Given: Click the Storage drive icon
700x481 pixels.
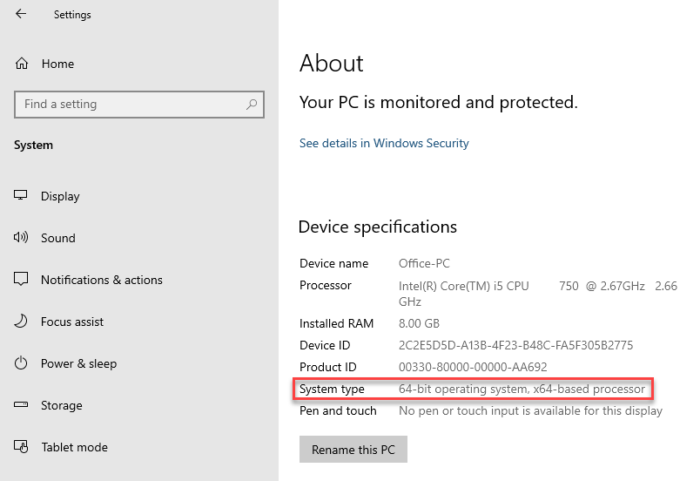Looking at the screenshot, I should pyautogui.click(x=21, y=406).
